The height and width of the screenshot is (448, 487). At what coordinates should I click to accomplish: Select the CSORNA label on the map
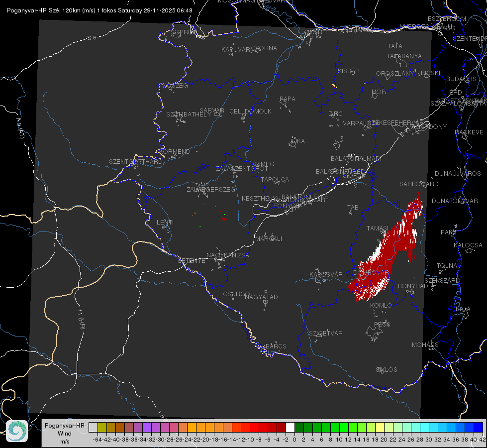264,48
